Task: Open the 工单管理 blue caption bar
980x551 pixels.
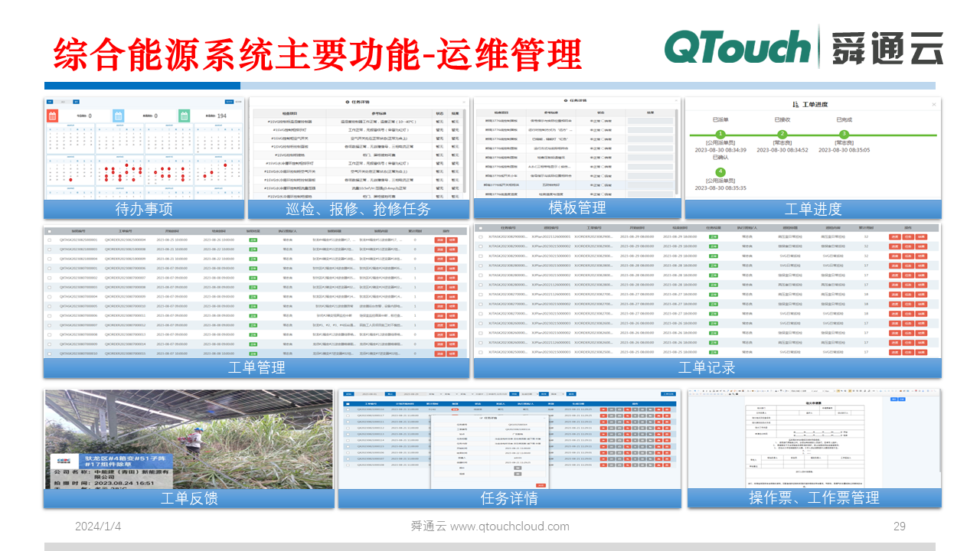Action: 256,367
